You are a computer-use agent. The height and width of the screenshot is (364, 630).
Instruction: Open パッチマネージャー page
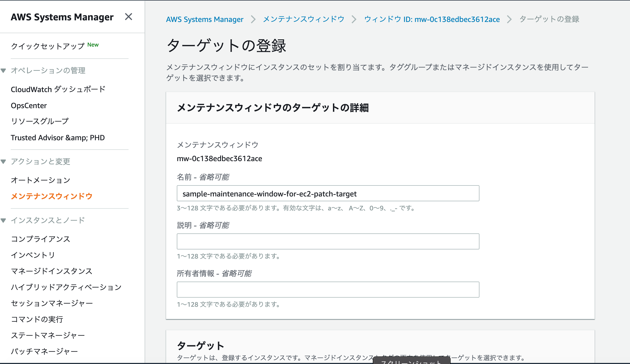click(44, 351)
